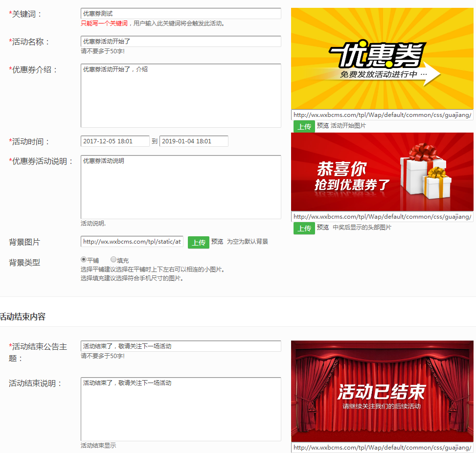The image size is (476, 453).
Task: Click 预览 link for 中奖后显示的头部图片
Action: (323, 227)
